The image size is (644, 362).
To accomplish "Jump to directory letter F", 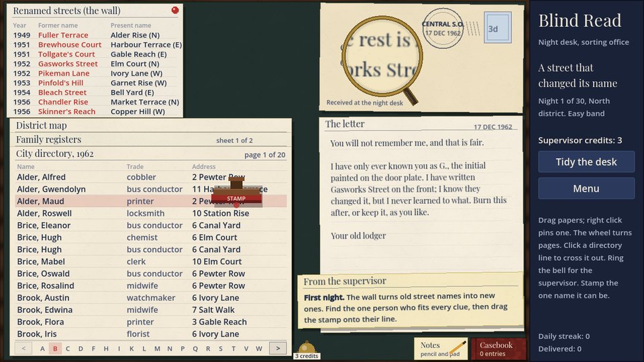I will coord(93,349).
